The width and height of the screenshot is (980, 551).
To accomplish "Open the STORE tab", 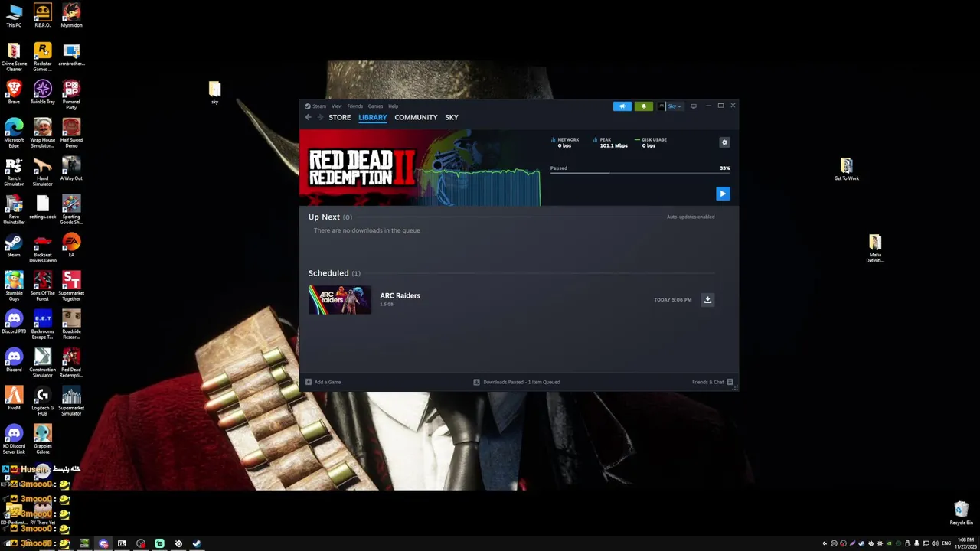I will coord(340,117).
